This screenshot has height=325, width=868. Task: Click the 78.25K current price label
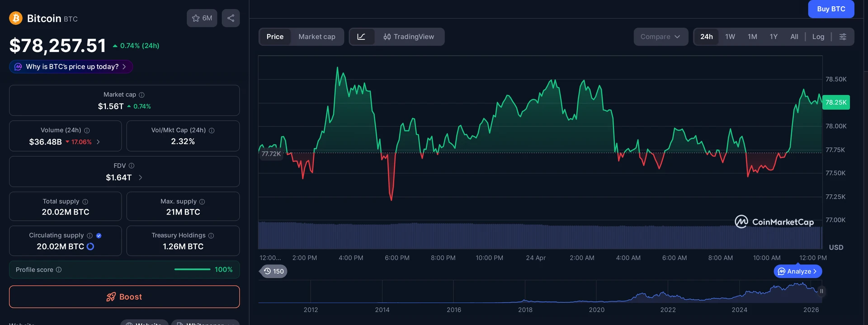click(836, 102)
